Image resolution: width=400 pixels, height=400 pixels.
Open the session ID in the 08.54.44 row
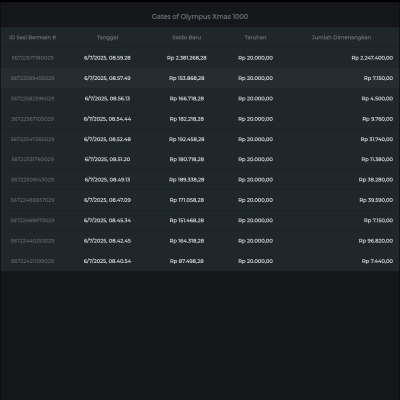click(32, 119)
